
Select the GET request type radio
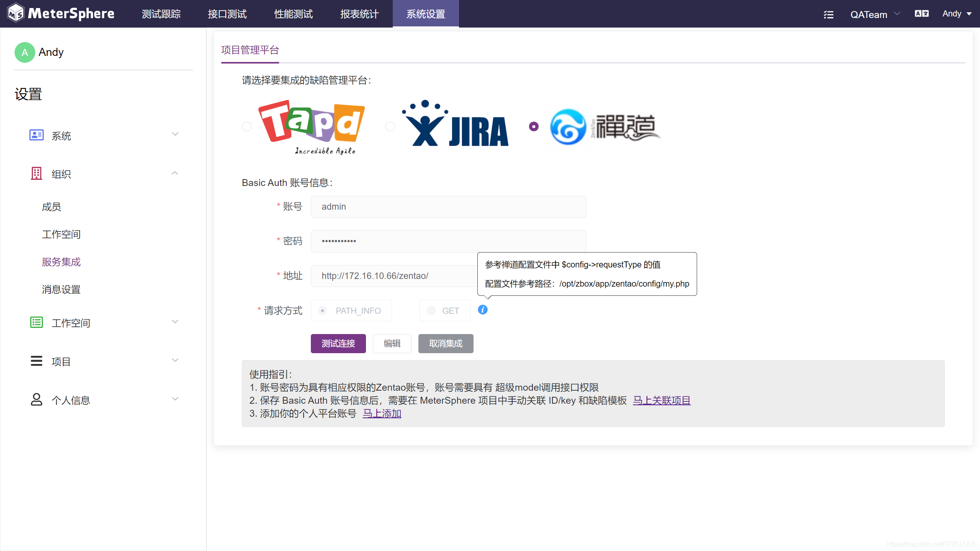(x=431, y=311)
